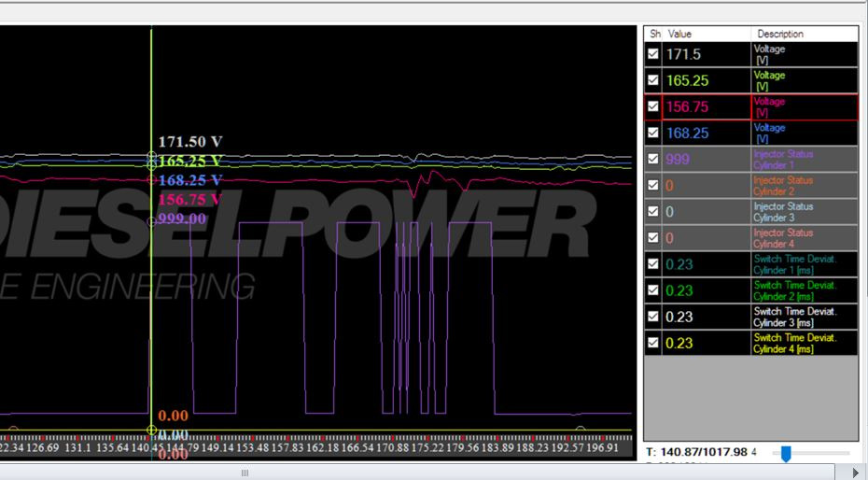Toggle Switch Time Deviat. Cylinder 3 checkbox

[653, 317]
